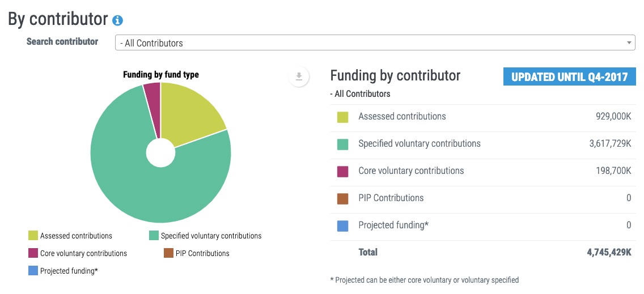Toggle PIP Contributions legend item
644x294 pixels.
(196, 253)
